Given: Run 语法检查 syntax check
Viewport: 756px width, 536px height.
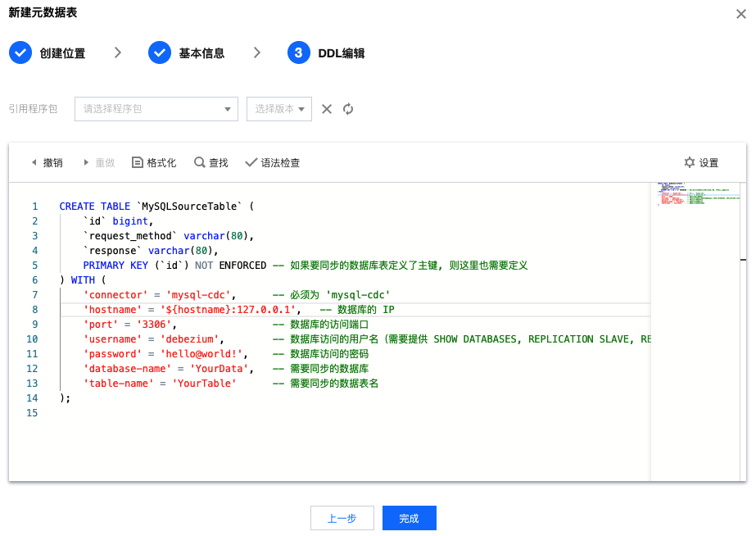Looking at the screenshot, I should coord(273,162).
